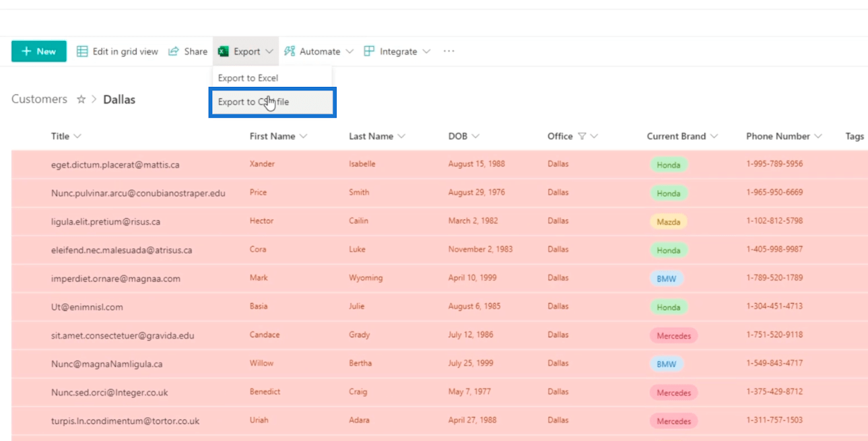This screenshot has width=868, height=441.
Task: Click the Edit in grid view label
Action: click(x=125, y=51)
